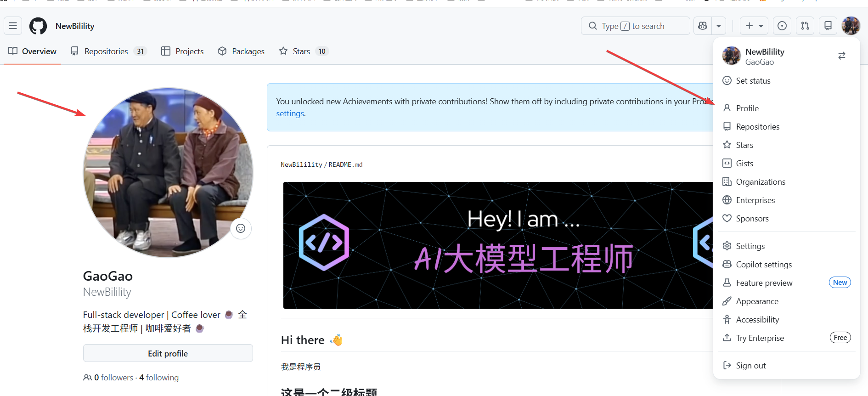Click the Edit profile button
The width and height of the screenshot is (868, 396).
[168, 353]
